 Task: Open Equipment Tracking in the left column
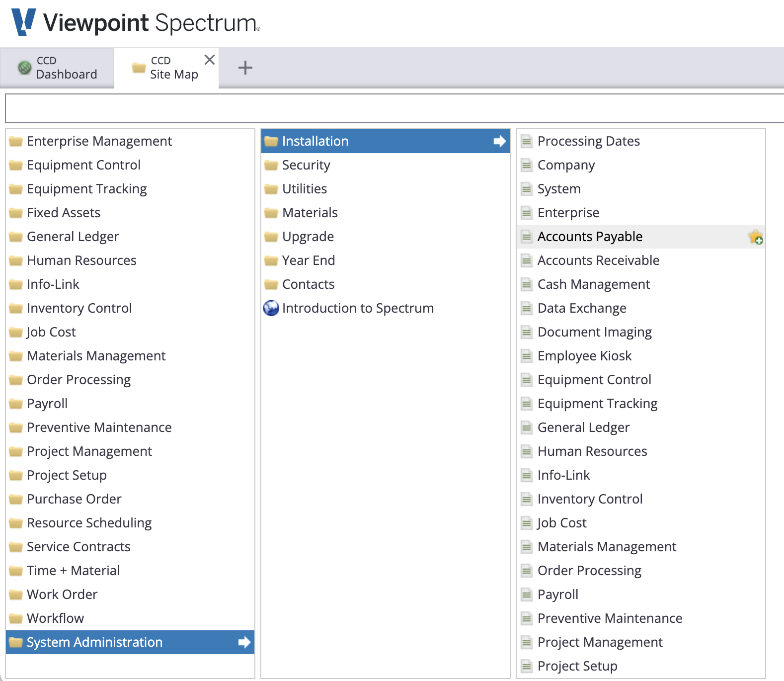(130, 189)
